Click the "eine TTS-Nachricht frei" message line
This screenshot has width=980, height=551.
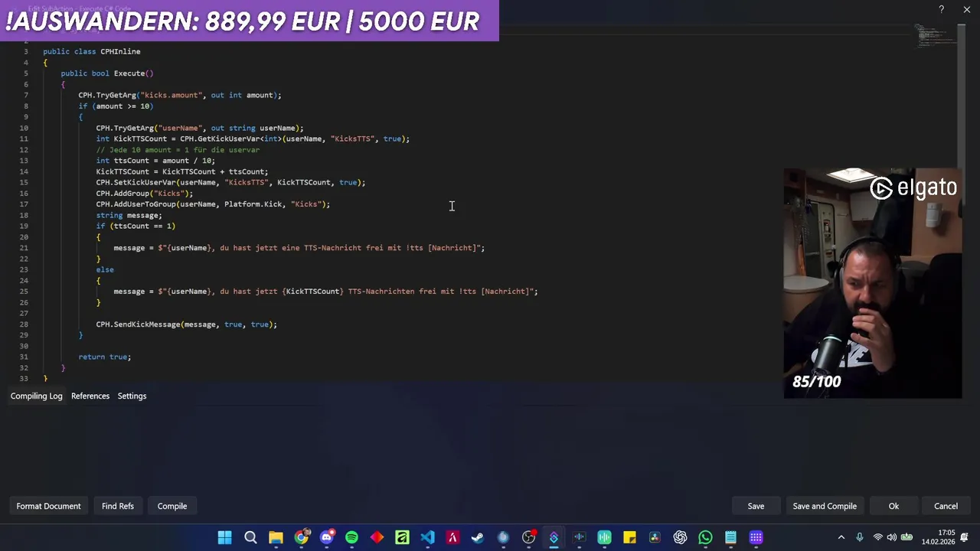(299, 248)
